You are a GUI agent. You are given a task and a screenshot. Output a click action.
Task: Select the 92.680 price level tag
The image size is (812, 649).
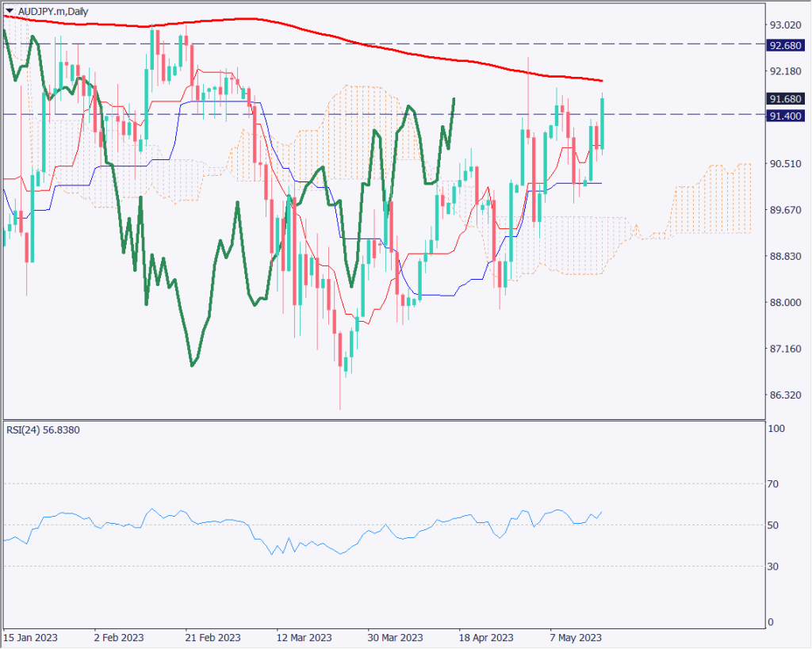pos(787,45)
